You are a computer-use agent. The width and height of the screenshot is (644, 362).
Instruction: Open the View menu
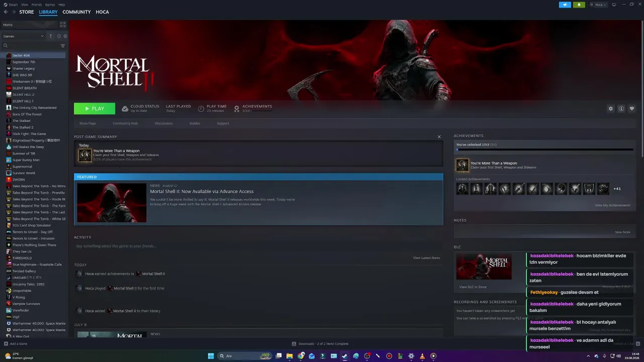click(25, 5)
